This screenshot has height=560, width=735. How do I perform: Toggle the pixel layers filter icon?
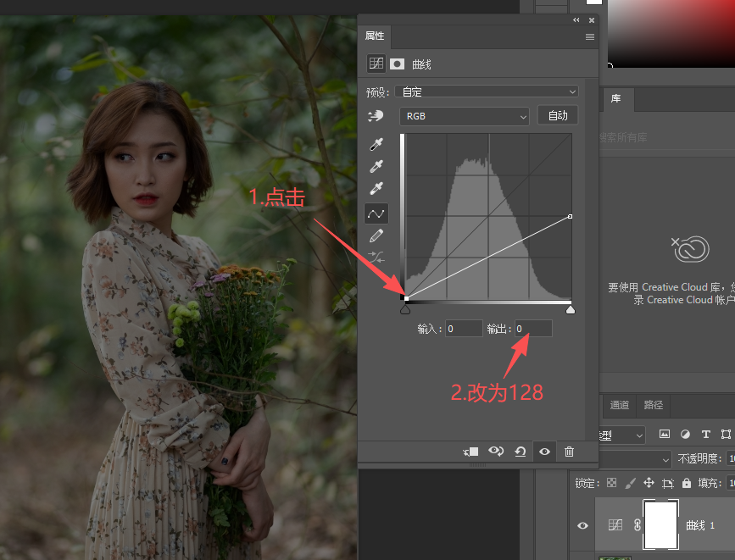pyautogui.click(x=665, y=434)
